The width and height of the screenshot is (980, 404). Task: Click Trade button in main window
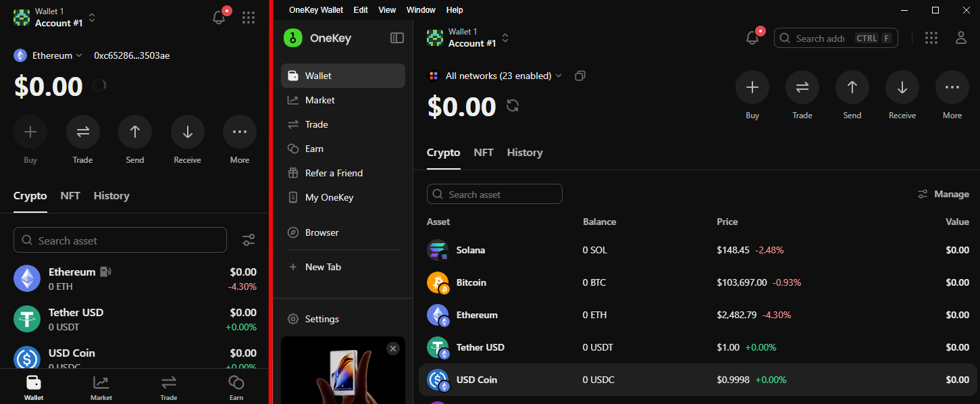coord(802,87)
